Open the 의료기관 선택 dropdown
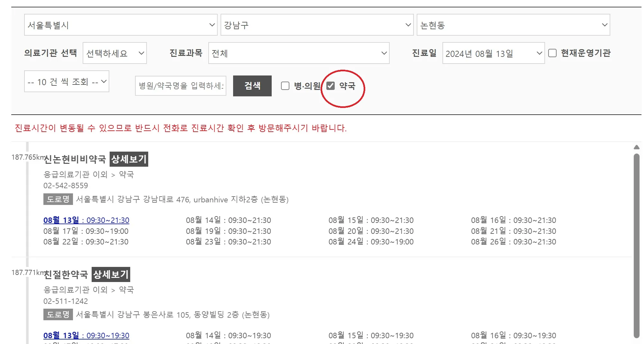Image resolution: width=644 pixels, height=344 pixels. [115, 53]
